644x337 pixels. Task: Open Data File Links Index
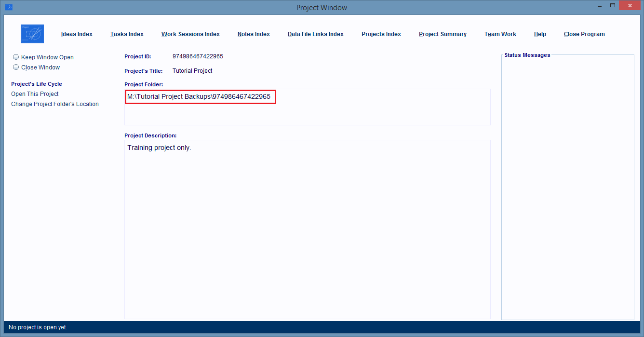pyautogui.click(x=316, y=34)
